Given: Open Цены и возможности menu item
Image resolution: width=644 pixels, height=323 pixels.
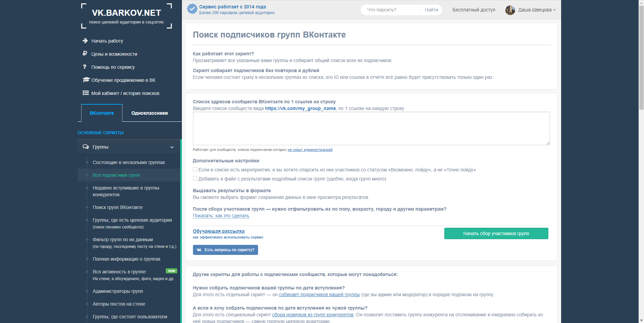Looking at the screenshot, I should tap(114, 54).
